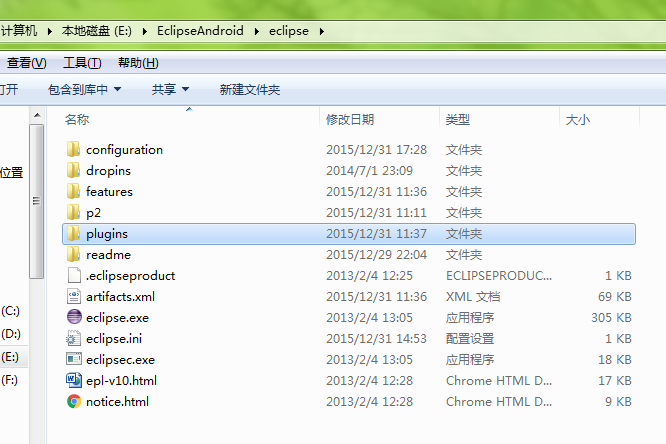
Task: Navigate to 计算机 in address bar
Action: [x=19, y=31]
